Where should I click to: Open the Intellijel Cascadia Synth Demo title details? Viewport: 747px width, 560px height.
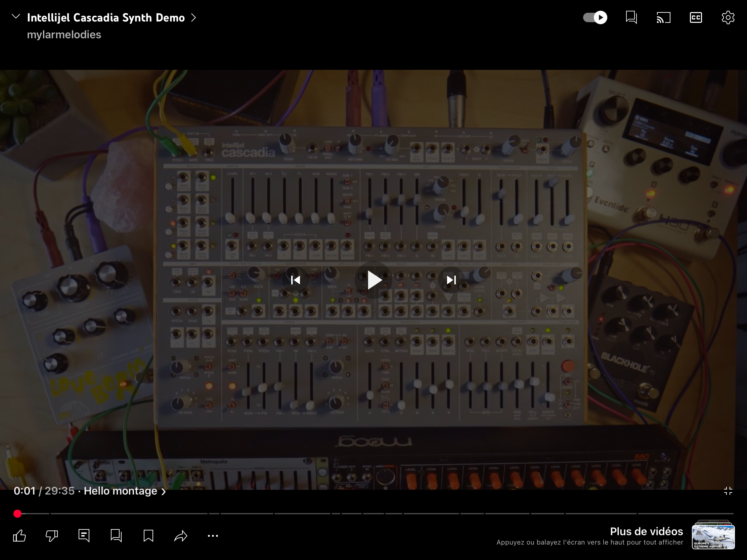106,17
